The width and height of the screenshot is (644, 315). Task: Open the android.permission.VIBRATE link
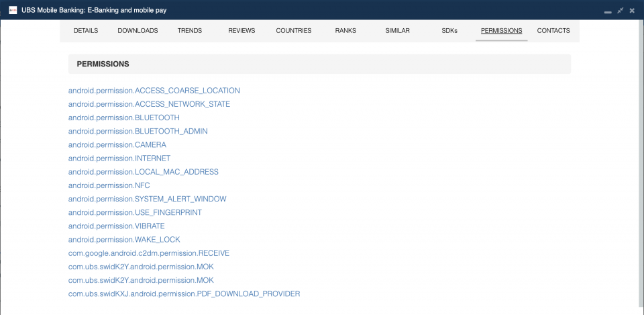click(x=116, y=226)
